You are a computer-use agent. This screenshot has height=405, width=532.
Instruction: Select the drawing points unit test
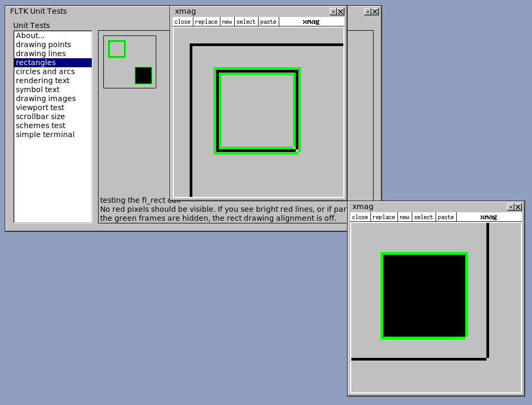[x=43, y=44]
